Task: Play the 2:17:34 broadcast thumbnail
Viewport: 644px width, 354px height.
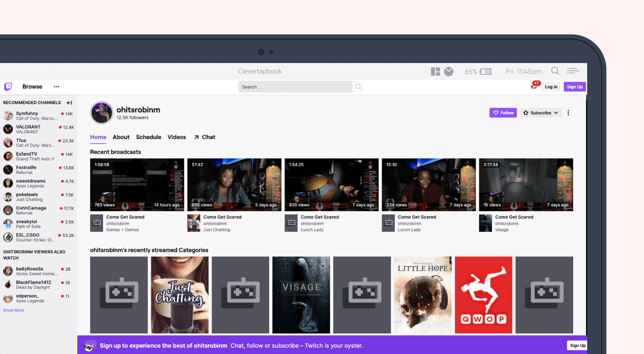Action: pos(526,185)
